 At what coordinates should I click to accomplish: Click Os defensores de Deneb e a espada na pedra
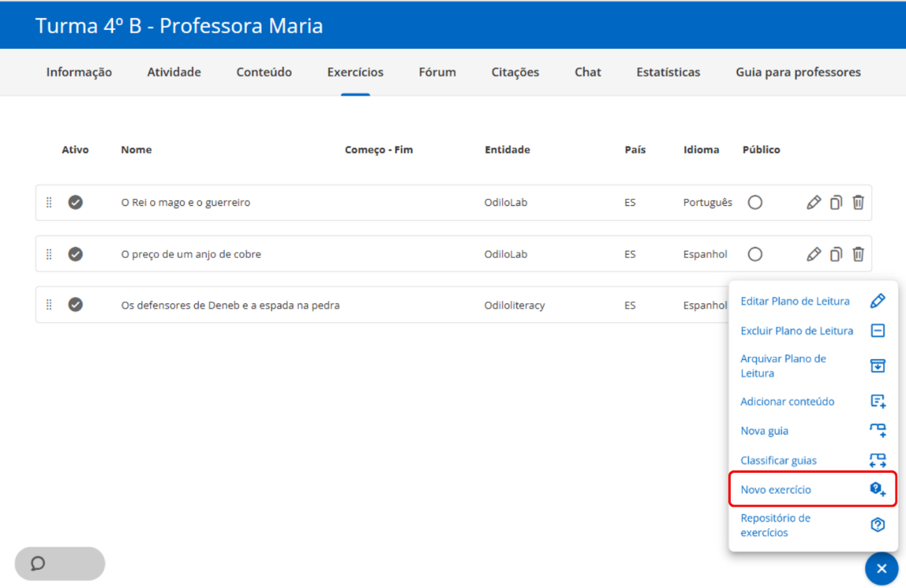[x=230, y=305]
